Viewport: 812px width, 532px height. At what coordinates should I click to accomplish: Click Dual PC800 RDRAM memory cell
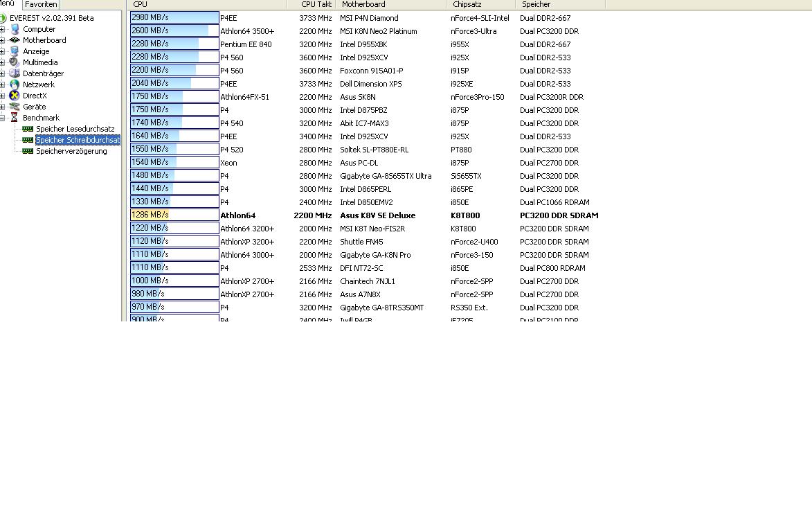point(552,268)
